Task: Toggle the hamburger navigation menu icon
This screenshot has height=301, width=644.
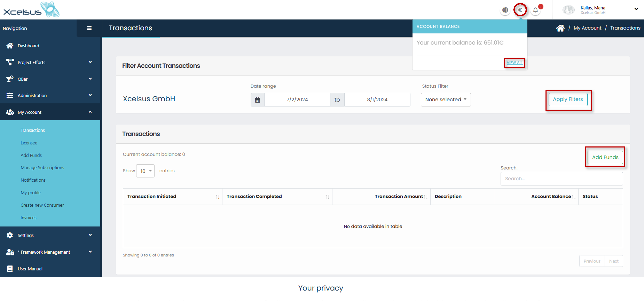Action: tap(89, 28)
